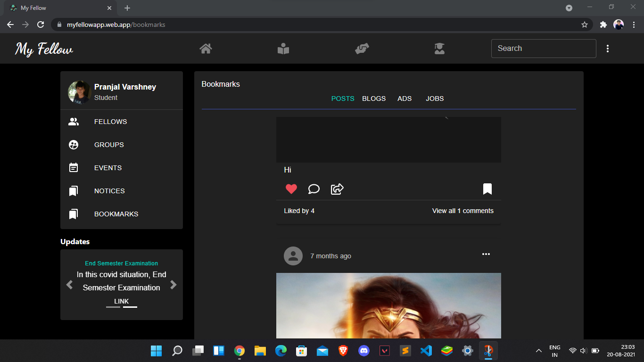Select the second carousel indicator
This screenshot has width=644, height=362.
click(x=130, y=307)
